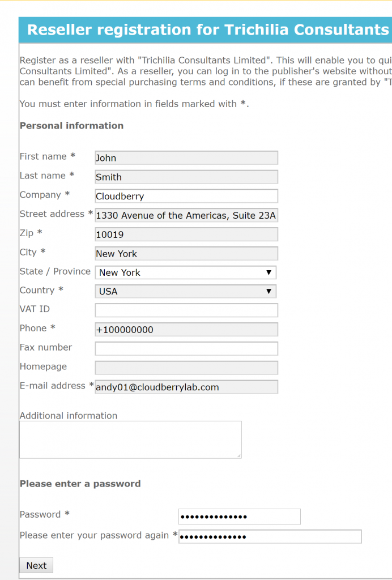Viewport: 392px width, 580px height.
Task: Focus the Company field with Cloudberry
Action: click(x=186, y=197)
